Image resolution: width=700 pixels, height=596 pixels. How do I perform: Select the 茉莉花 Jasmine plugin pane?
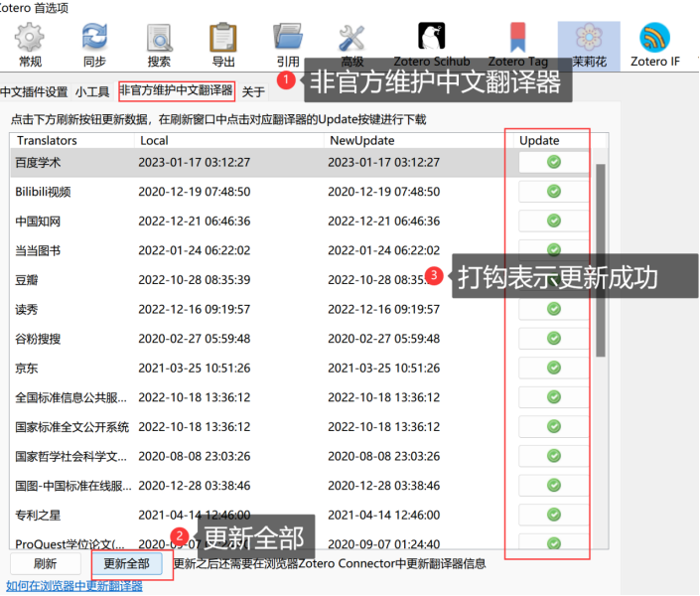(589, 46)
